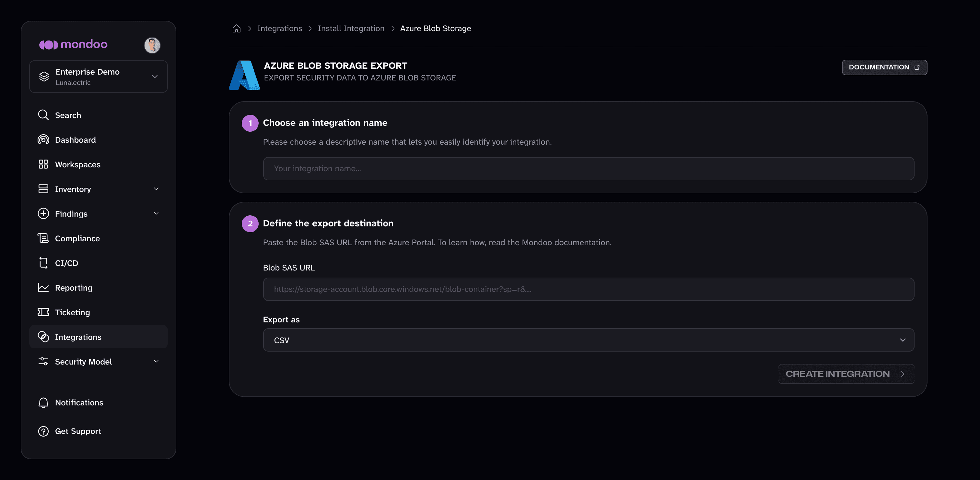Click the Compliance scroll icon

(43, 238)
